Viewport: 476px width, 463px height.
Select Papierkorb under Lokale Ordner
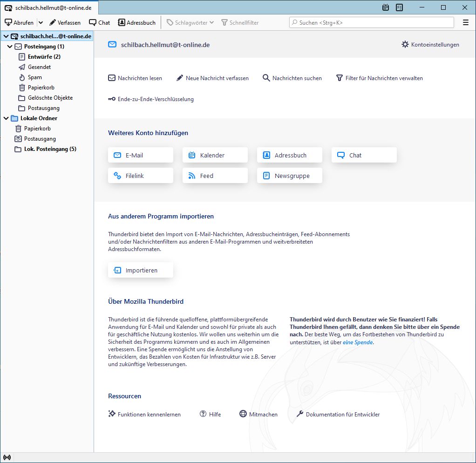37,129
